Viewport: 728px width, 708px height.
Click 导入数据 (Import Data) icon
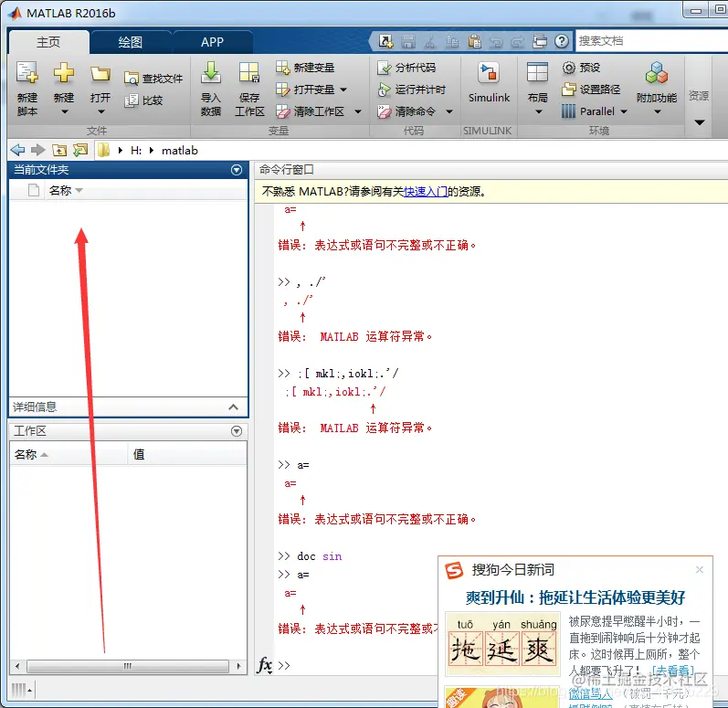[211, 73]
